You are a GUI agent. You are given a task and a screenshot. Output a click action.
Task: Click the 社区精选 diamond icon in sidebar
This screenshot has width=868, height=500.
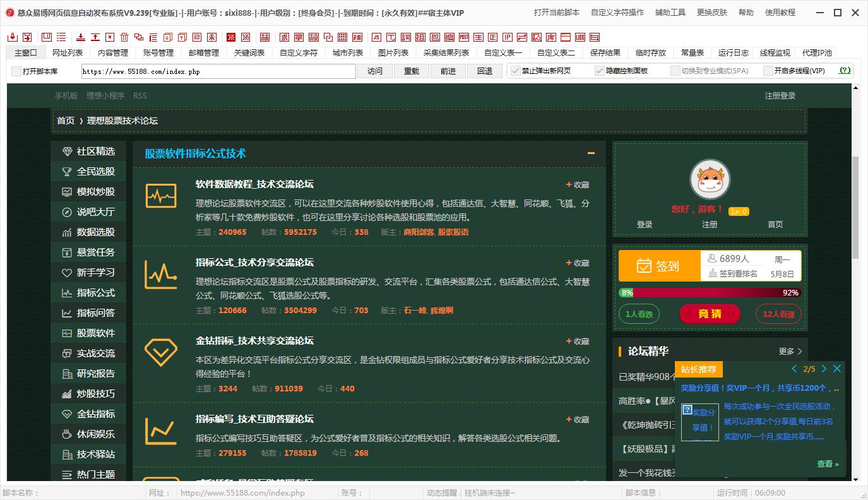(67, 152)
